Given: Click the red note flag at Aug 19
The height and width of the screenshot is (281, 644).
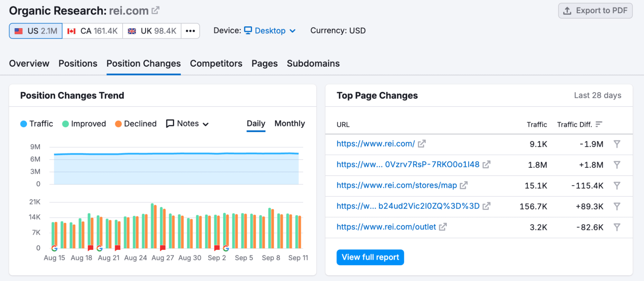Looking at the screenshot, I should pos(91,248).
